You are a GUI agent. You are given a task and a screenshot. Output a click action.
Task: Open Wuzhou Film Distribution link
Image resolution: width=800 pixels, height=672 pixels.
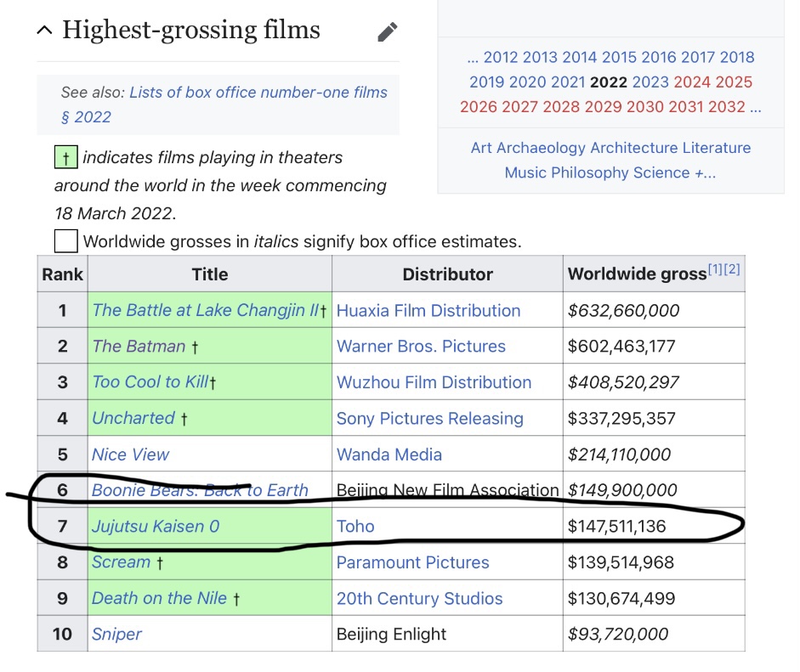pyautogui.click(x=434, y=382)
